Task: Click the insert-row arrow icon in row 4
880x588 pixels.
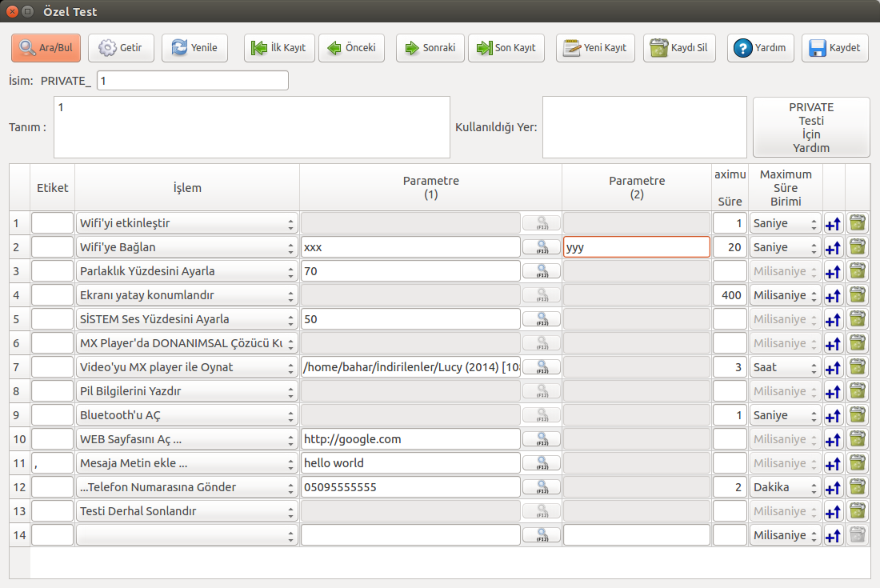Action: 834,296
